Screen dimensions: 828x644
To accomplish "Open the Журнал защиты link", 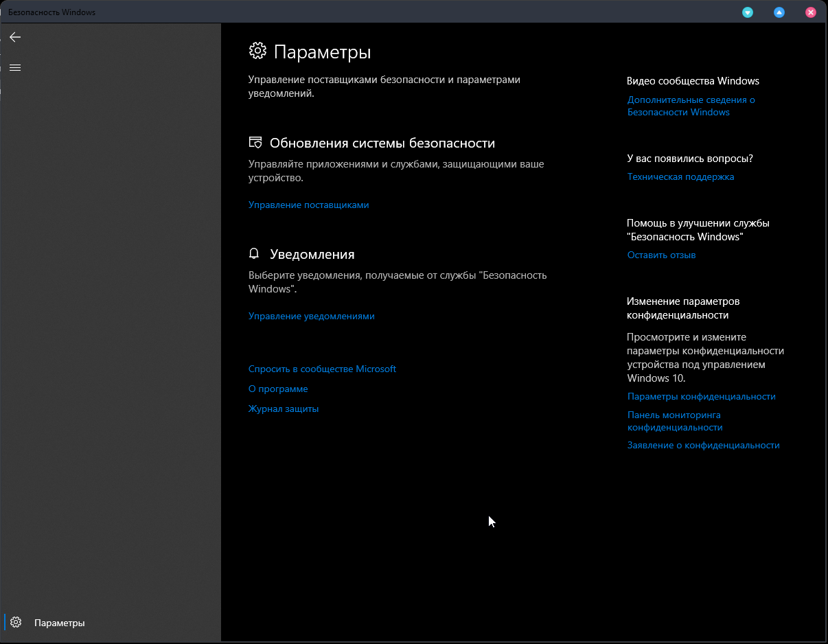I will pyautogui.click(x=284, y=409).
